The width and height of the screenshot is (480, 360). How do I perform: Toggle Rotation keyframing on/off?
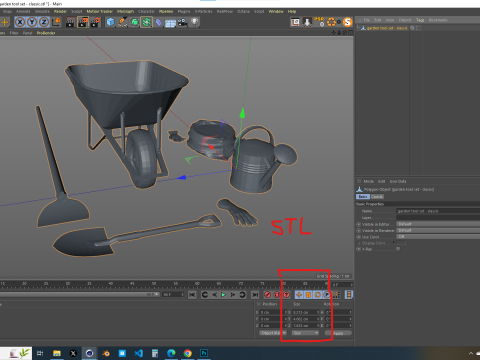(x=318, y=295)
